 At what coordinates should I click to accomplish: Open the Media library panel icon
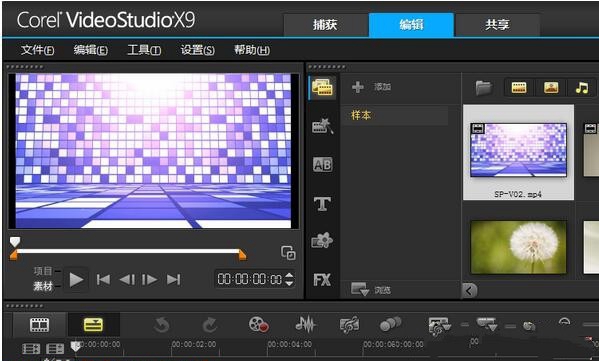(x=322, y=87)
